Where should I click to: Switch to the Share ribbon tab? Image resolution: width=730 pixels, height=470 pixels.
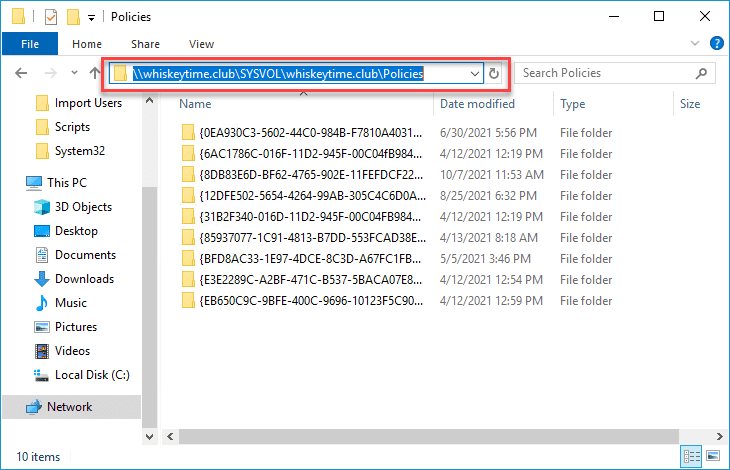click(x=145, y=44)
